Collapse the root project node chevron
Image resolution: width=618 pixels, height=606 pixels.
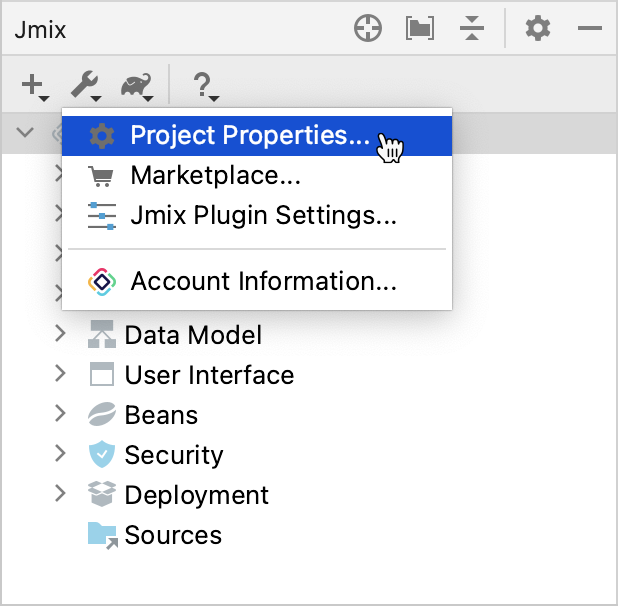click(25, 132)
